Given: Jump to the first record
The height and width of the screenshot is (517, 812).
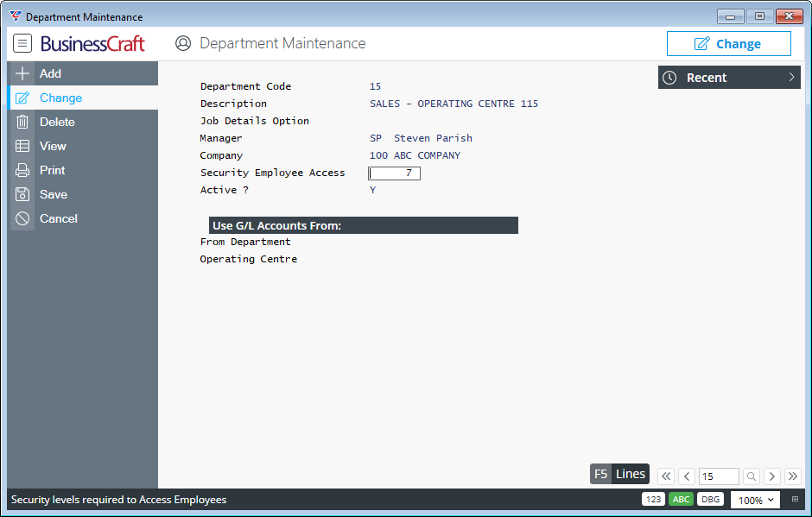Looking at the screenshot, I should [x=667, y=476].
